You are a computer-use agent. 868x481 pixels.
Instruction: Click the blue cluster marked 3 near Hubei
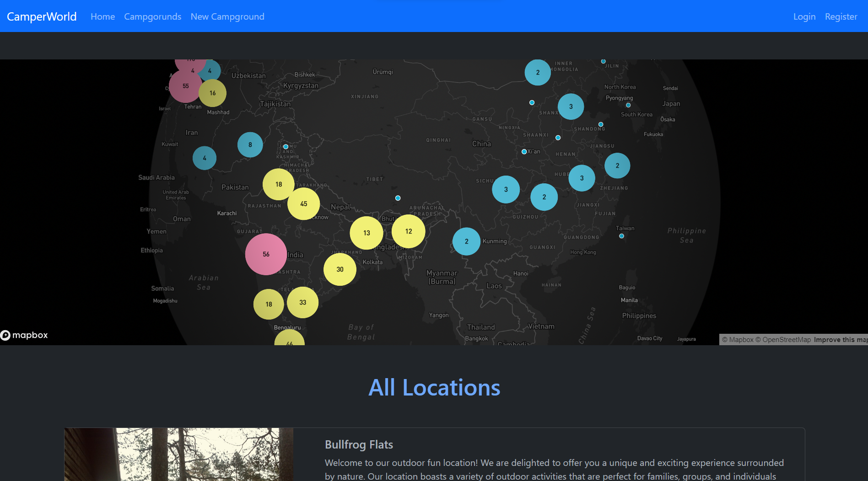coord(582,178)
